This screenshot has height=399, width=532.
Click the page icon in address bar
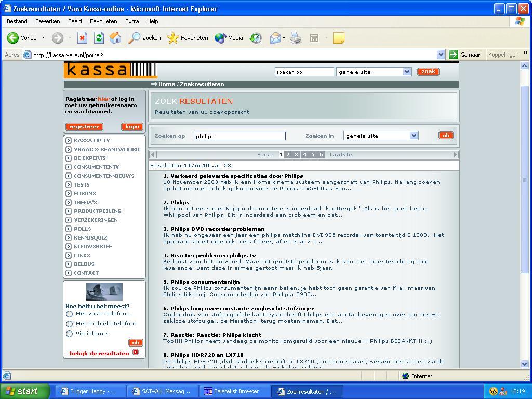(x=28, y=55)
